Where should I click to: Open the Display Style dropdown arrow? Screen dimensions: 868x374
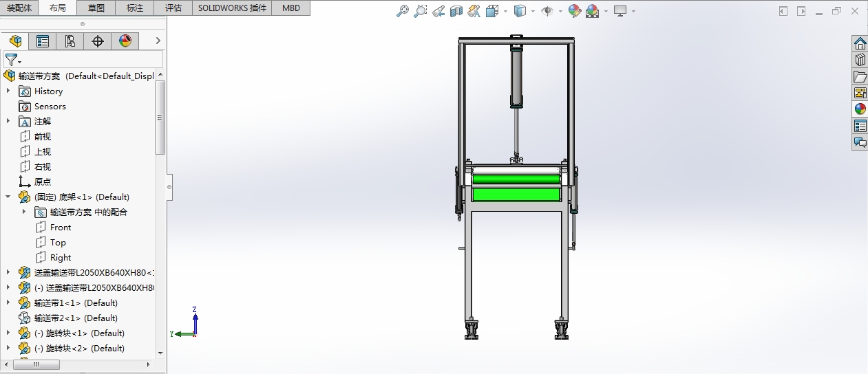[533, 12]
